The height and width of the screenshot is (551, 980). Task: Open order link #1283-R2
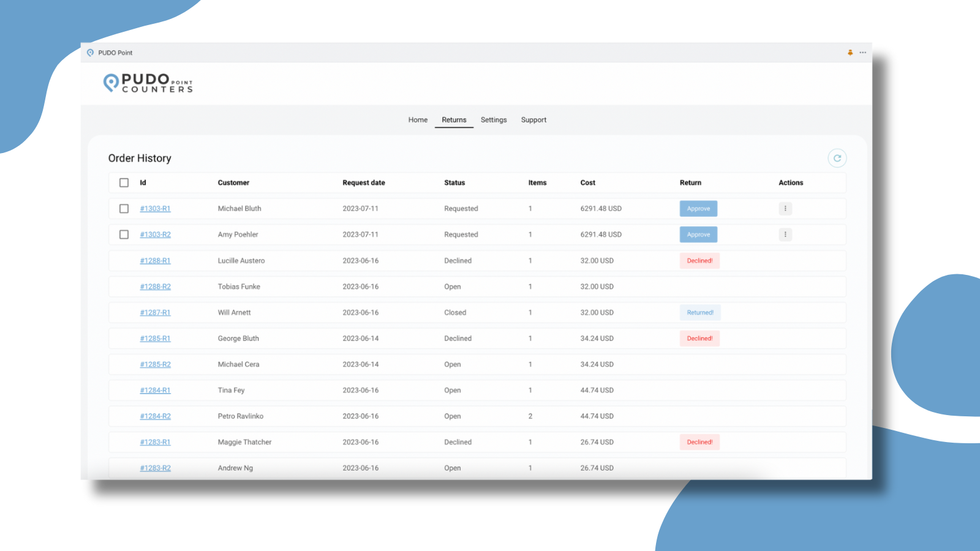click(x=155, y=468)
